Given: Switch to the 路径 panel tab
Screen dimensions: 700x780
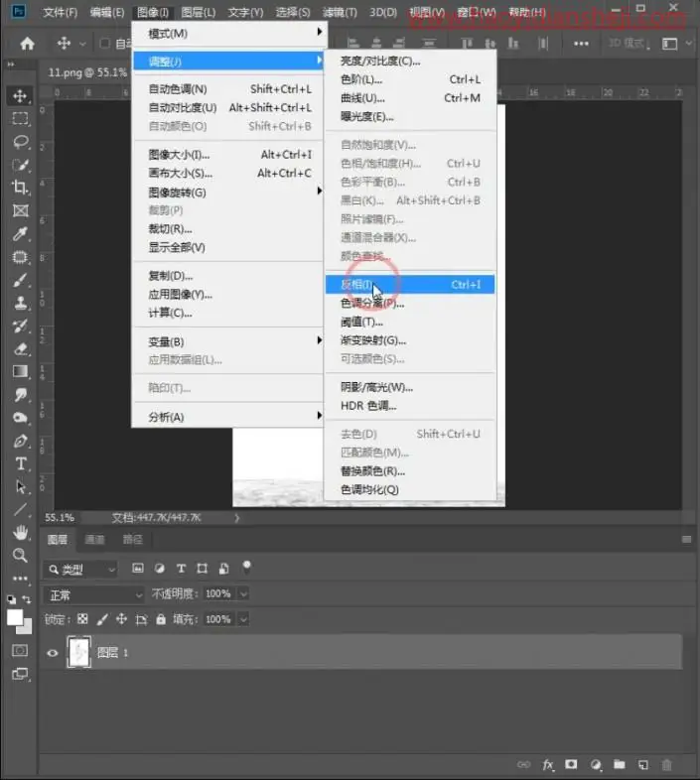Looking at the screenshot, I should pos(132,539).
